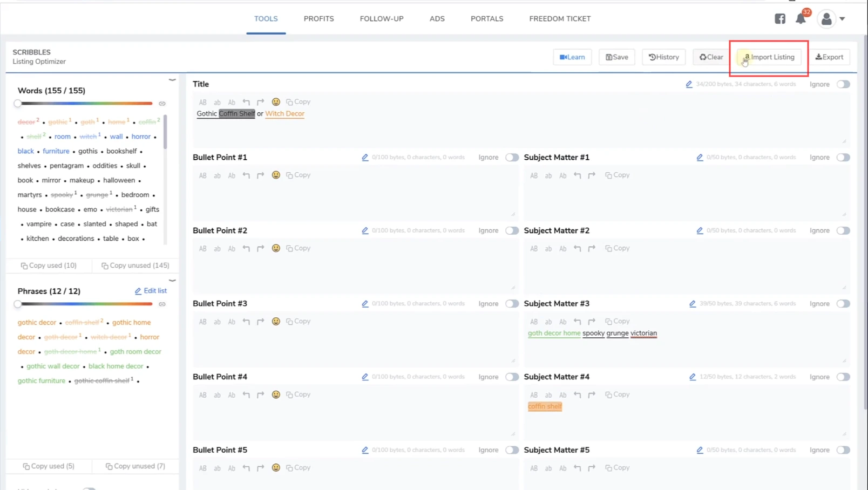
Task: Switch to the Profits tab
Action: [318, 19]
